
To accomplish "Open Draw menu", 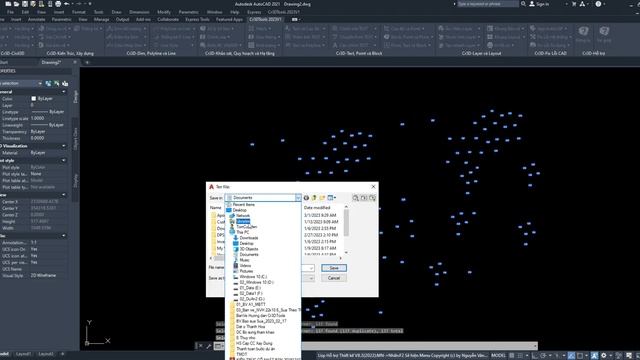I will (116, 12).
